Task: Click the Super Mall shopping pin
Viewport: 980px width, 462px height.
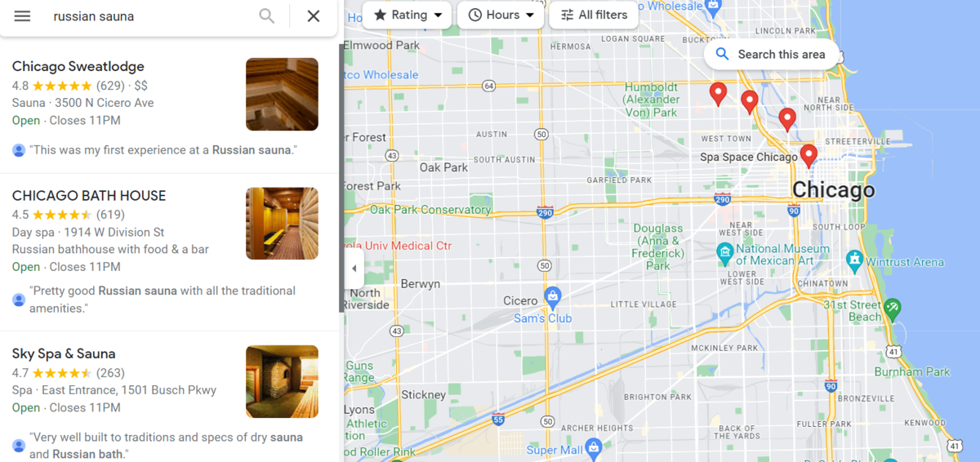Action: point(594,446)
